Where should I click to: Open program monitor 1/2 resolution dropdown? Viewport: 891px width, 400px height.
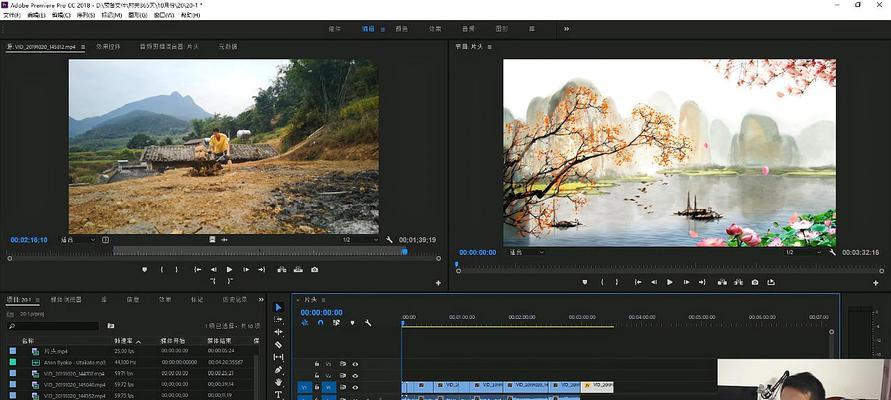pos(804,252)
